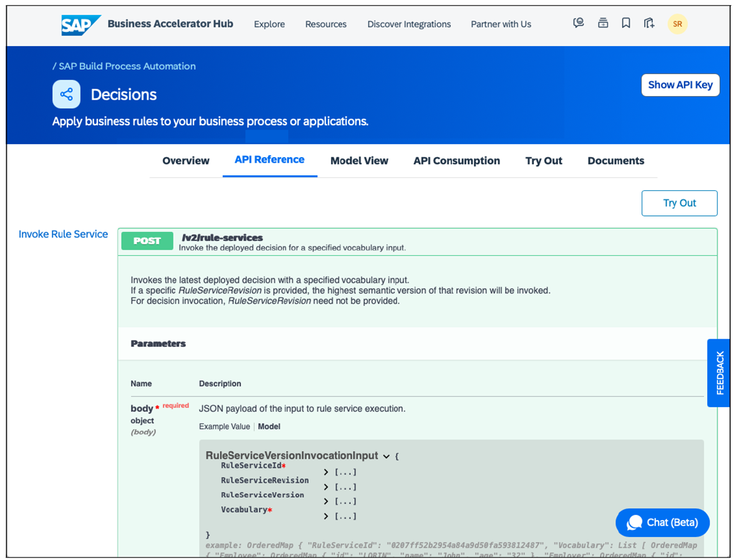
Task: Open the Chat (Beta) bubble
Action: (x=662, y=523)
